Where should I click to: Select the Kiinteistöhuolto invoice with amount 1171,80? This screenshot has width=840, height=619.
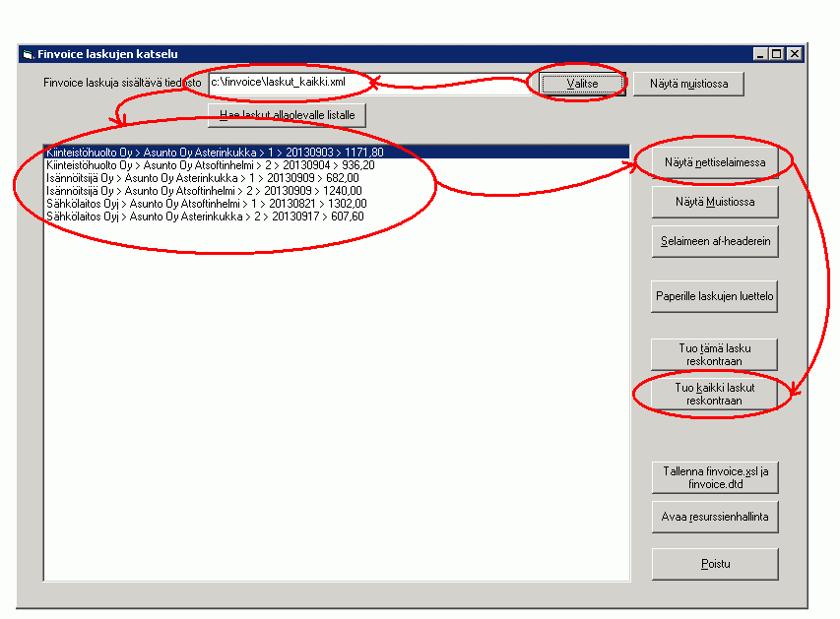[215, 153]
